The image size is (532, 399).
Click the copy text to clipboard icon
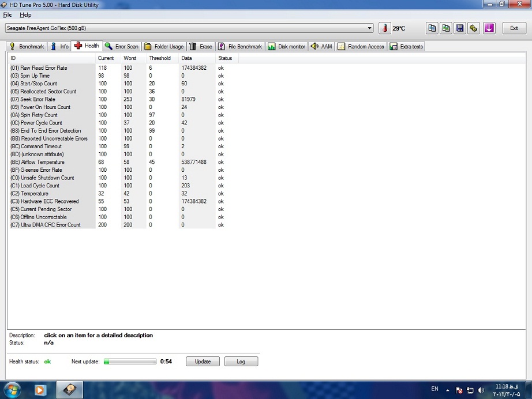click(432, 28)
